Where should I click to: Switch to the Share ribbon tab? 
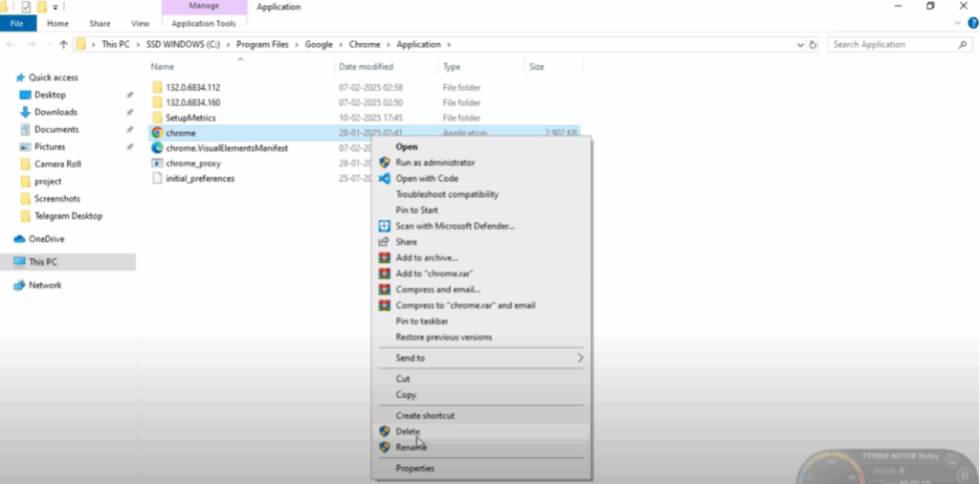[x=100, y=23]
